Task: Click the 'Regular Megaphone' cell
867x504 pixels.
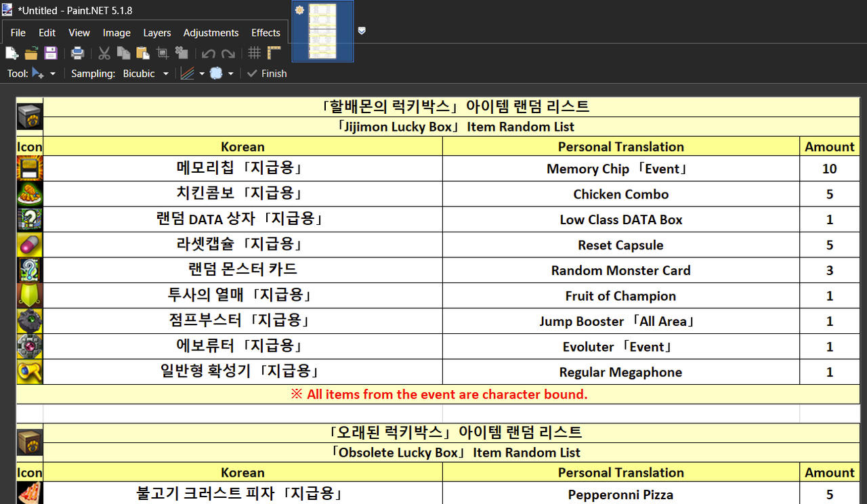Action: [x=621, y=372]
